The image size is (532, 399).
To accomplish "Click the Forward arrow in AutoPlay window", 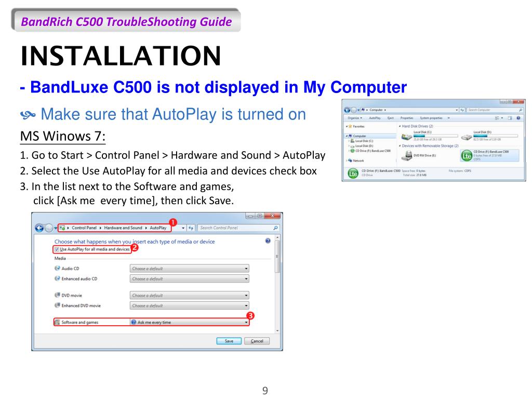I will coord(49,228).
